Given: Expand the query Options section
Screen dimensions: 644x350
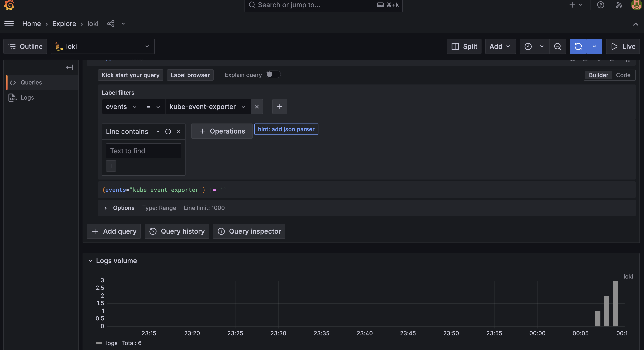Looking at the screenshot, I should click(105, 208).
